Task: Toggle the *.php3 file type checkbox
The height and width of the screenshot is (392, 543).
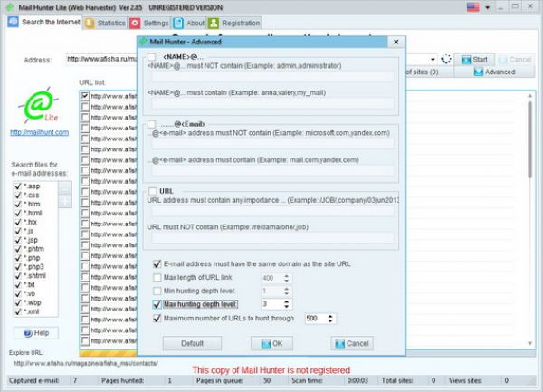Action: point(18,267)
